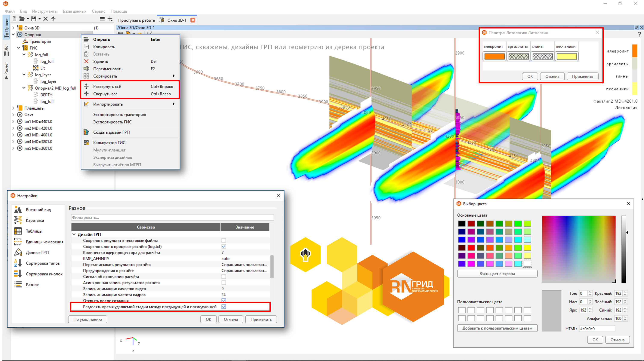
Task: Click the yellow песчаники palette swatch
Action: tap(567, 56)
